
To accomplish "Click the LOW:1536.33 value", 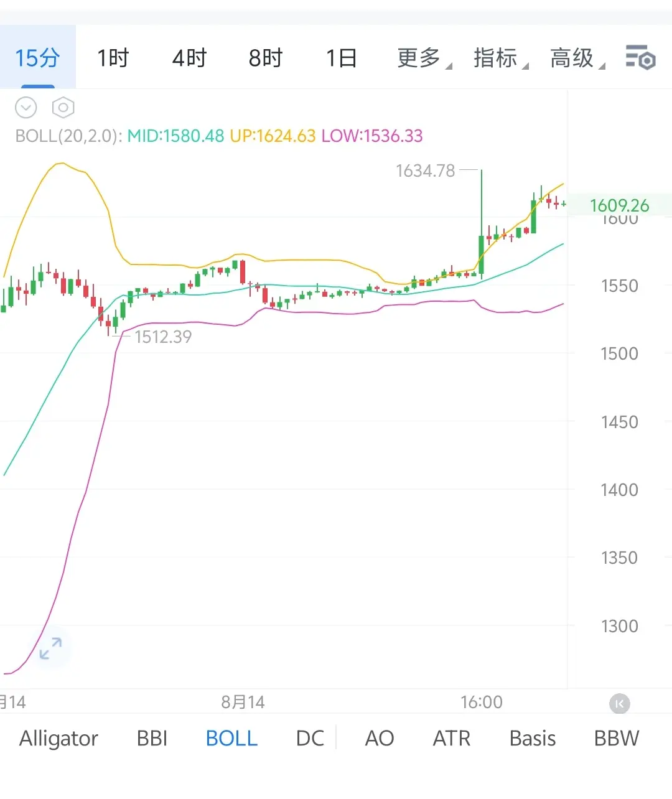I will 372,136.
